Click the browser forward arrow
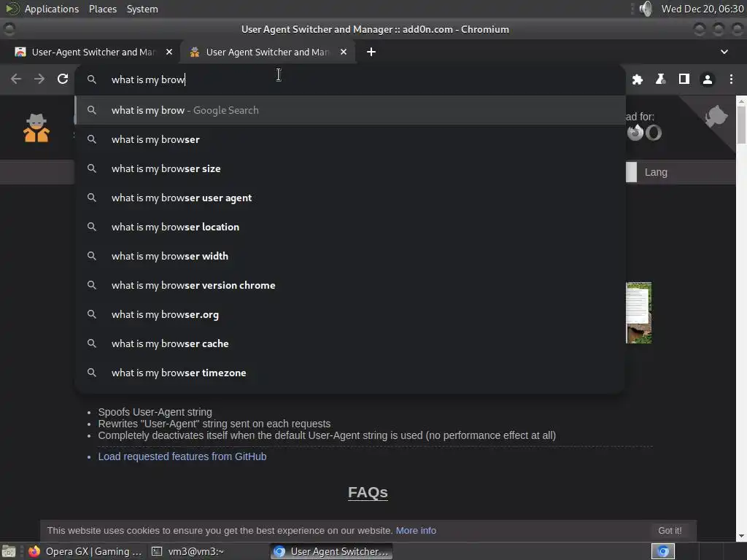Screen dimensions: 747x560 (39, 79)
